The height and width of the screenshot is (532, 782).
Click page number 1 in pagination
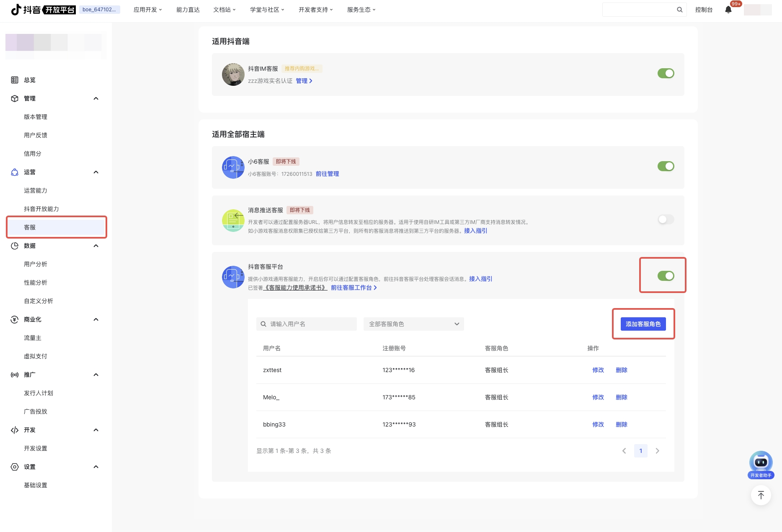tap(641, 451)
